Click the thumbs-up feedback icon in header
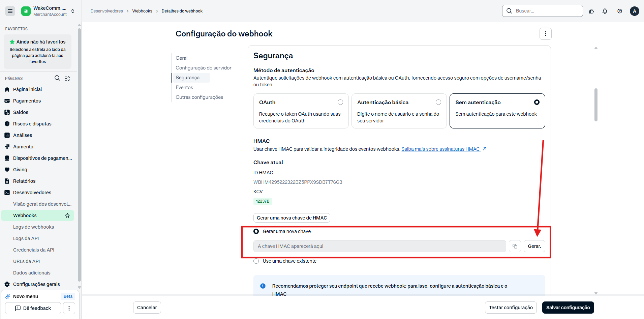 click(x=591, y=11)
